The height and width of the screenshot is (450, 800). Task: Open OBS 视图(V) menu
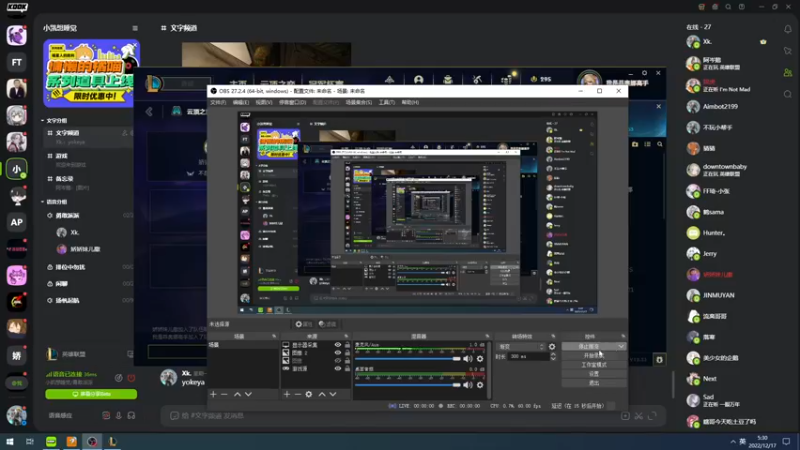[264, 103]
